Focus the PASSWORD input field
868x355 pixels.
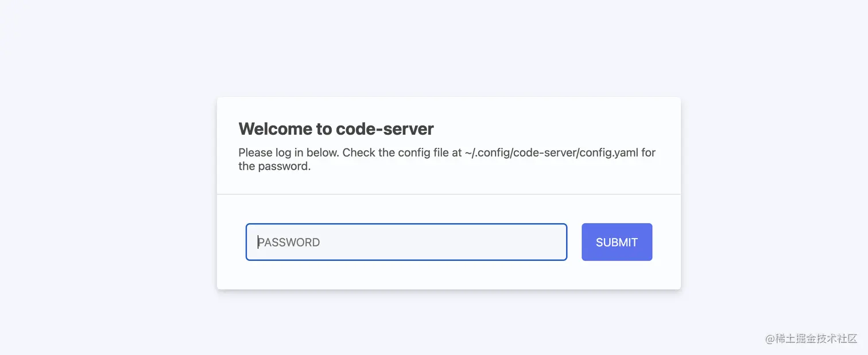406,242
